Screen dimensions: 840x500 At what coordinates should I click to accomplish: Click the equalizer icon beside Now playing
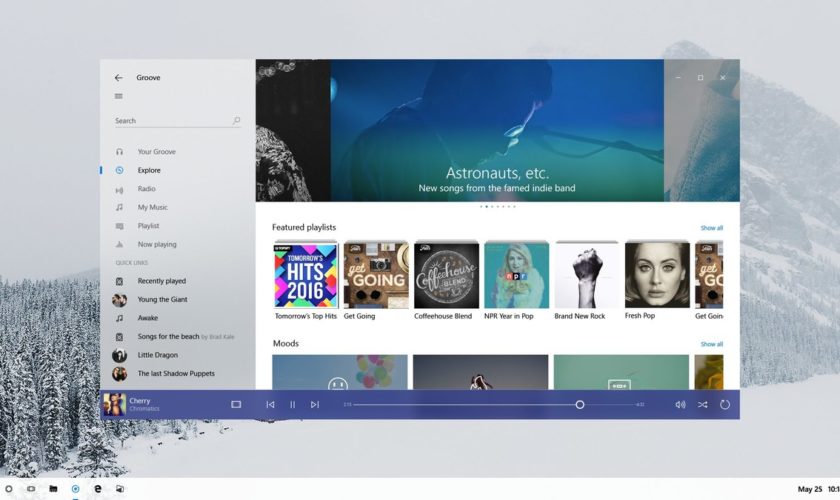(x=119, y=244)
